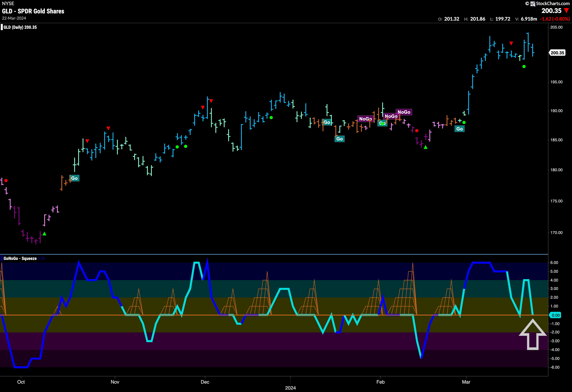Click the 22-Mar-2024 date text
The width and height of the screenshot is (572, 392).
coord(14,18)
